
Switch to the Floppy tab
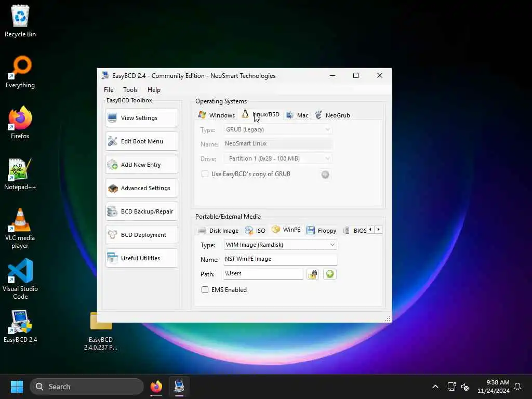pyautogui.click(x=321, y=230)
